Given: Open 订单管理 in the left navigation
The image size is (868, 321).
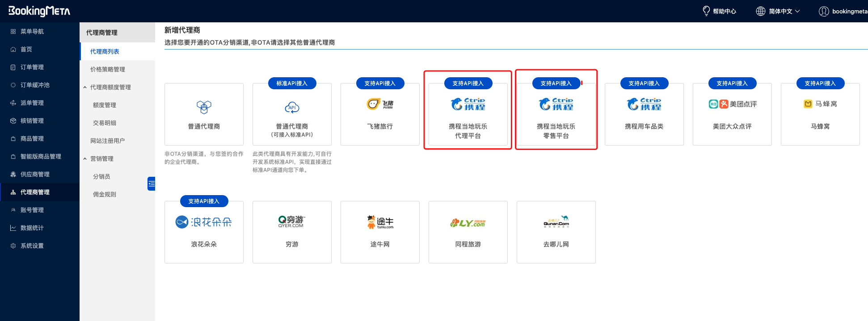Looking at the screenshot, I should [32, 67].
